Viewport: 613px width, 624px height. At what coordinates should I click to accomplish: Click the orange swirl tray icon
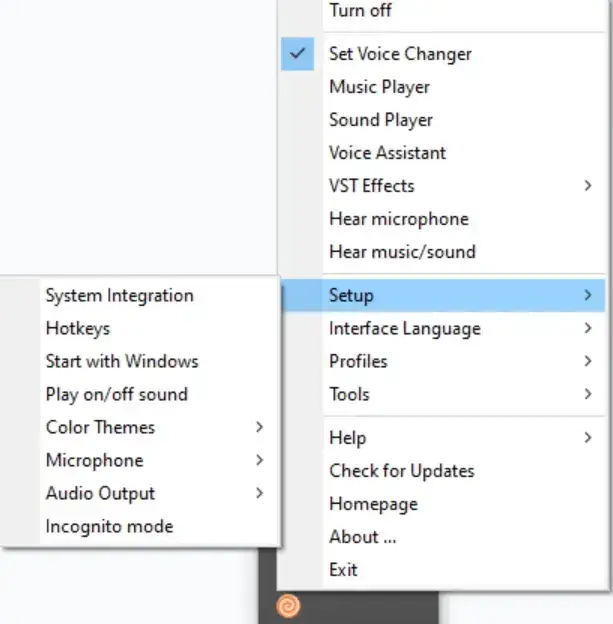tap(288, 606)
